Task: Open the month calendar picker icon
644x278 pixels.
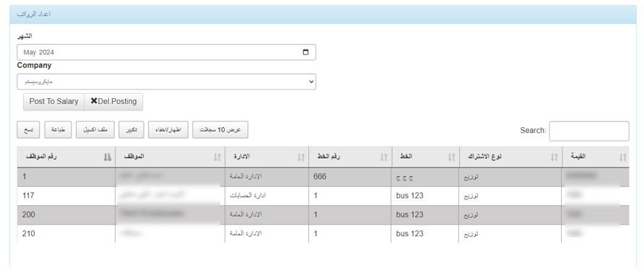Action: 305,52
